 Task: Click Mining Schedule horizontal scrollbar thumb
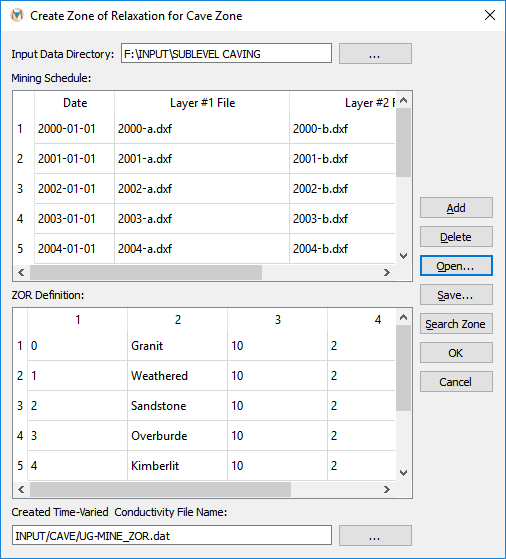pyautogui.click(x=146, y=272)
